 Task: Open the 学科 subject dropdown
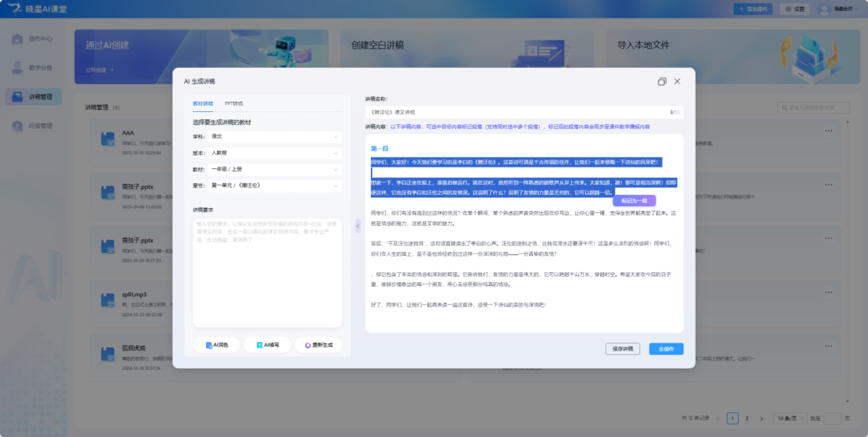coord(274,137)
